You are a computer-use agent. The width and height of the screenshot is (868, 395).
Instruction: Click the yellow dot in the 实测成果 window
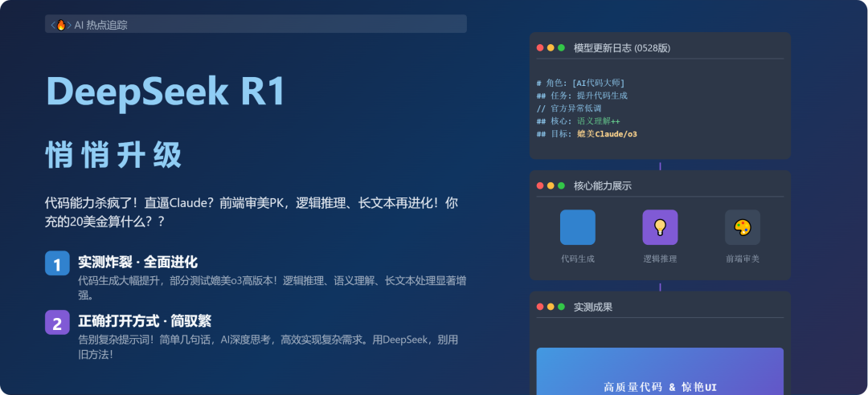click(551, 307)
